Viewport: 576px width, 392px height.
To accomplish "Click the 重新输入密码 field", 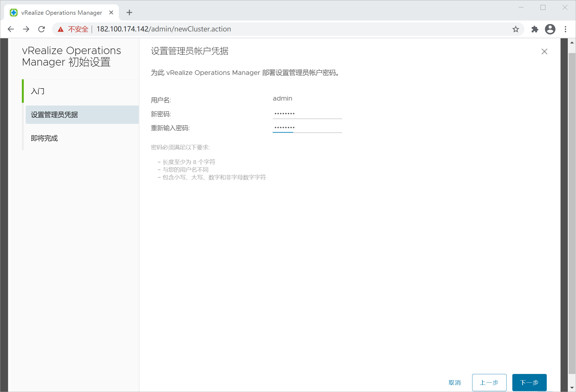I will point(307,128).
